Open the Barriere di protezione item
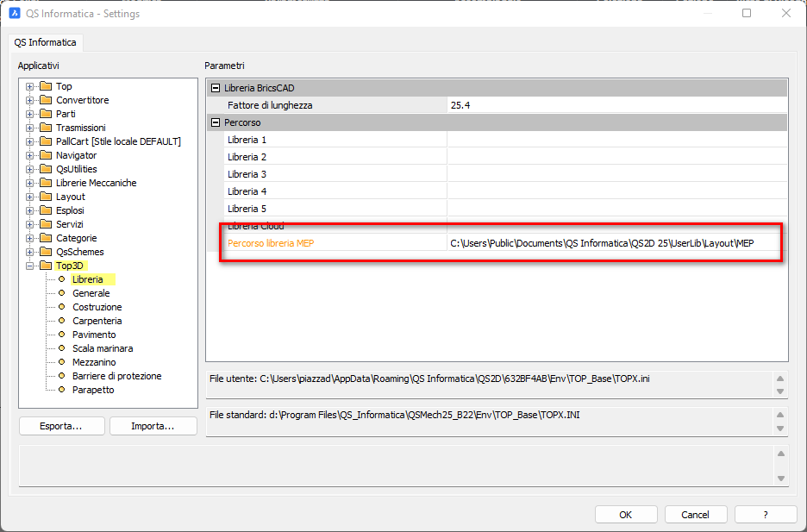 pyautogui.click(x=117, y=376)
